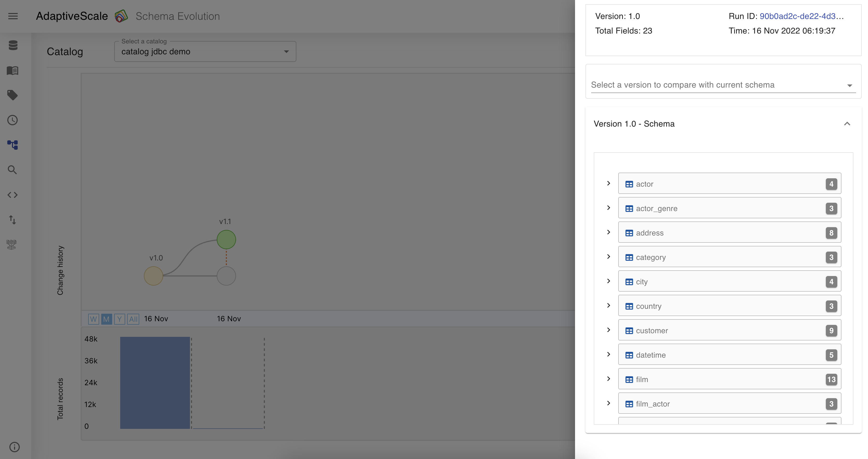This screenshot has width=868, height=459.
Task: Expand the customer table row
Action: (x=609, y=330)
